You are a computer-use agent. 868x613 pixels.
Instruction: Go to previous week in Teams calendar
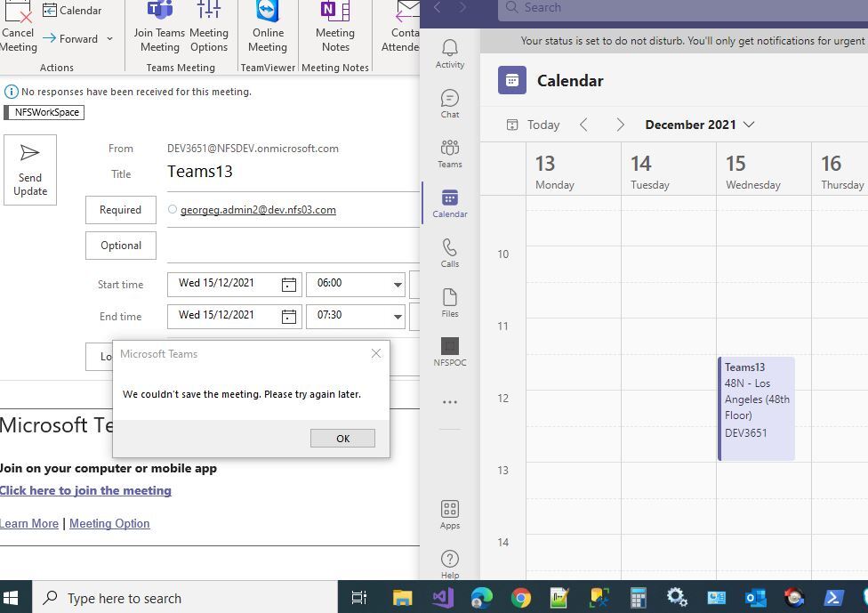(583, 125)
